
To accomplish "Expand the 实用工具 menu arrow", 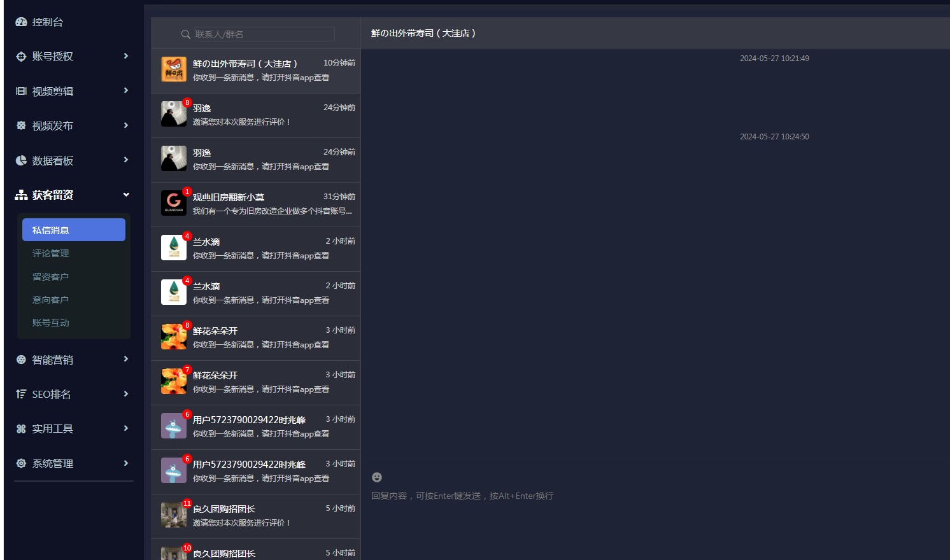I will point(126,428).
